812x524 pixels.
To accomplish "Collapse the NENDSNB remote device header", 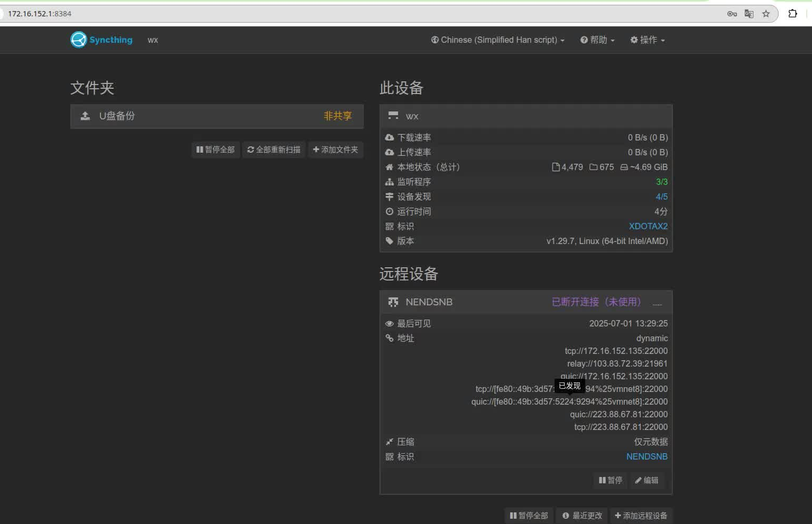I will click(526, 302).
